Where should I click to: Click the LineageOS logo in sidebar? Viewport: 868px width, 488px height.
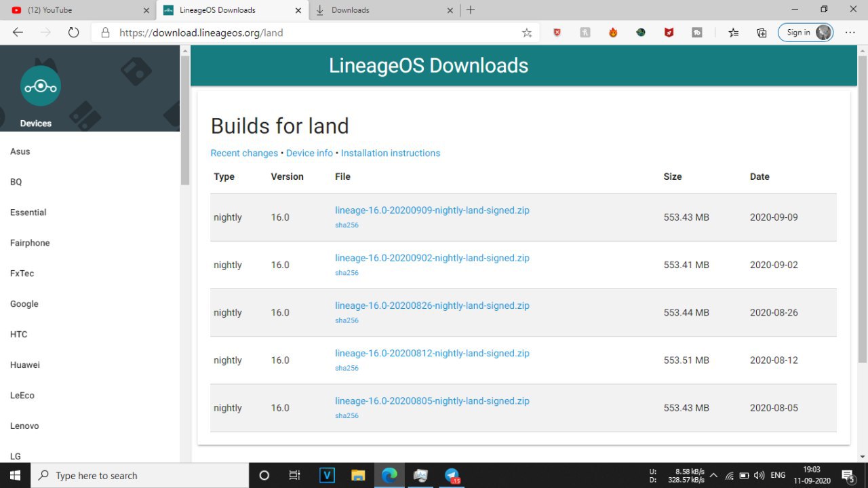41,86
